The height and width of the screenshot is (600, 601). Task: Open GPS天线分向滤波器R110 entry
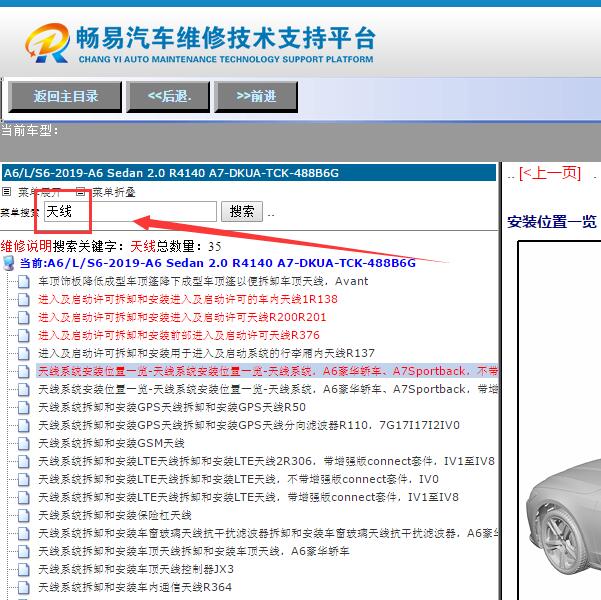249,426
